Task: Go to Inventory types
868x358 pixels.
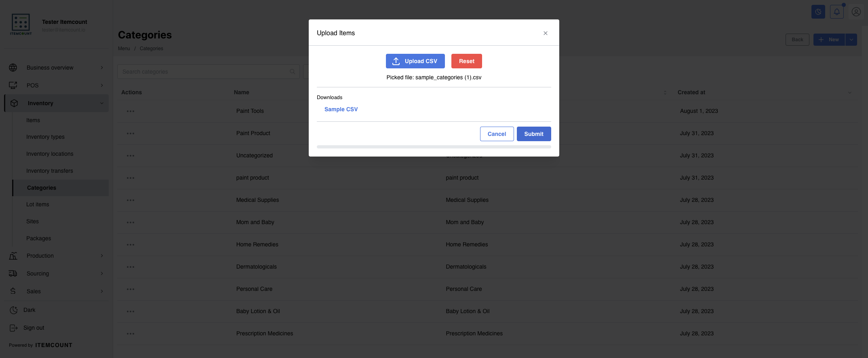Action: [45, 137]
